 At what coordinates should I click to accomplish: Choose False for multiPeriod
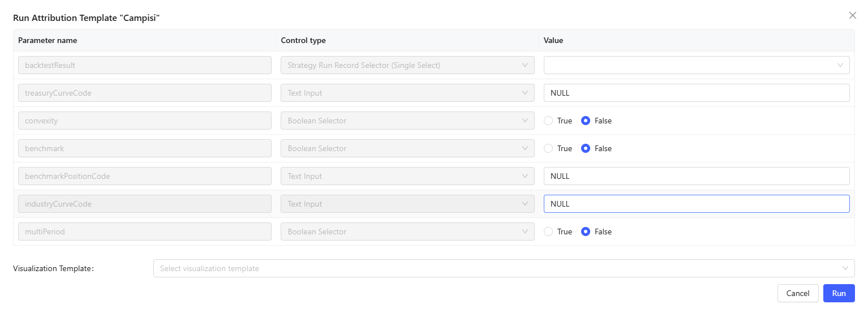pos(586,231)
